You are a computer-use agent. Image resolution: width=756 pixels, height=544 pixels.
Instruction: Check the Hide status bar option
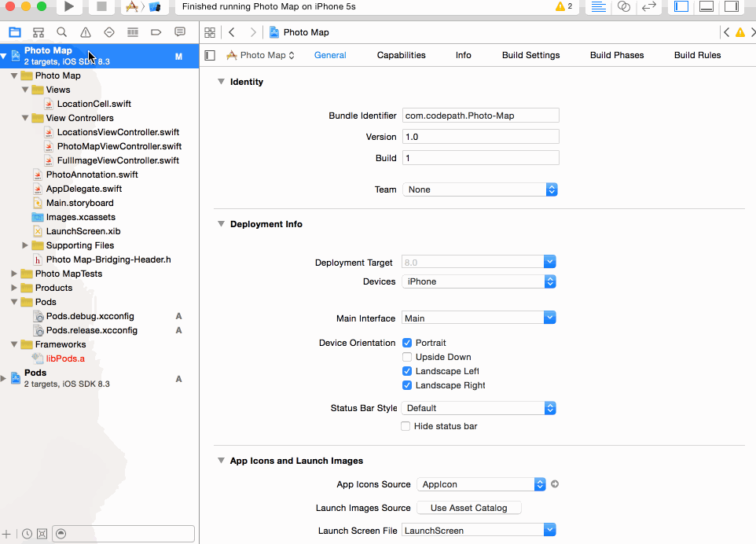click(406, 425)
